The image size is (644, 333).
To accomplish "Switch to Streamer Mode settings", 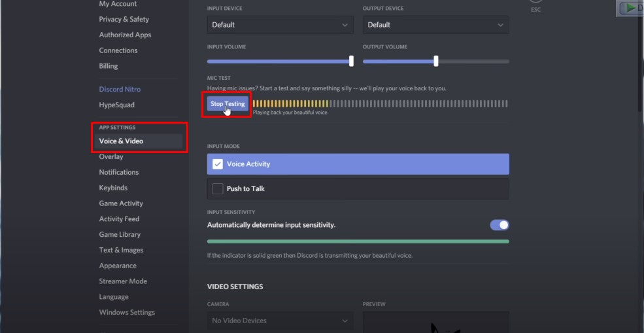I will [x=123, y=281].
